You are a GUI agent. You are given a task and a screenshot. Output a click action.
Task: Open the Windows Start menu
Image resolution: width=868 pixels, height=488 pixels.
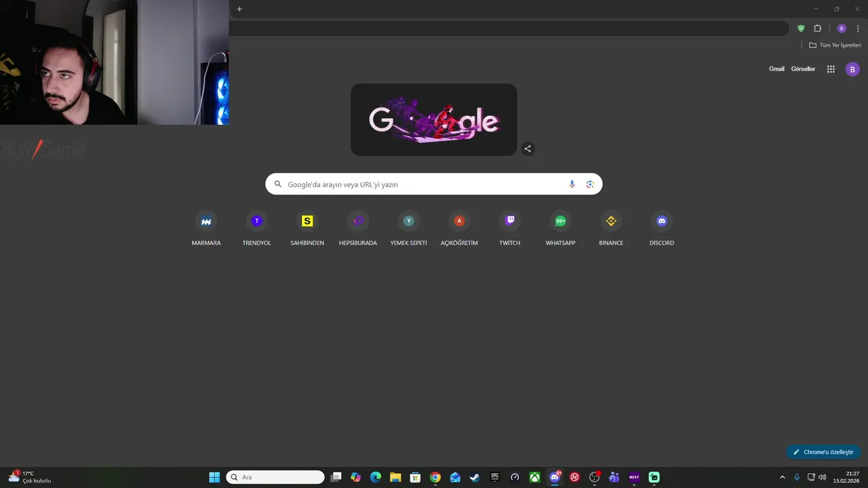pyautogui.click(x=214, y=477)
